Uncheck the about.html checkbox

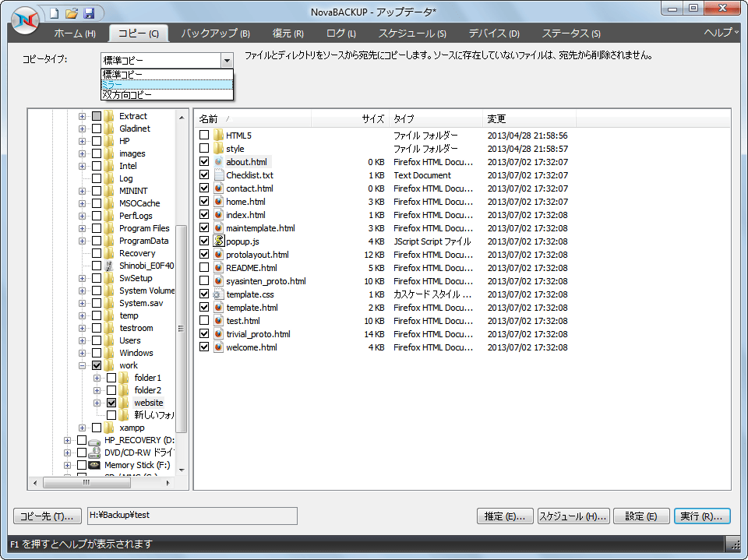(x=204, y=162)
